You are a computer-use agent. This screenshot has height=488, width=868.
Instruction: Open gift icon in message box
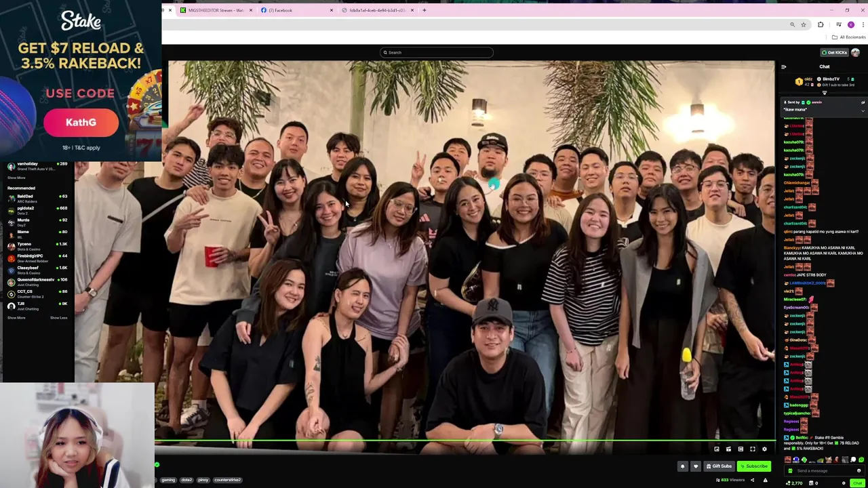tap(789, 470)
